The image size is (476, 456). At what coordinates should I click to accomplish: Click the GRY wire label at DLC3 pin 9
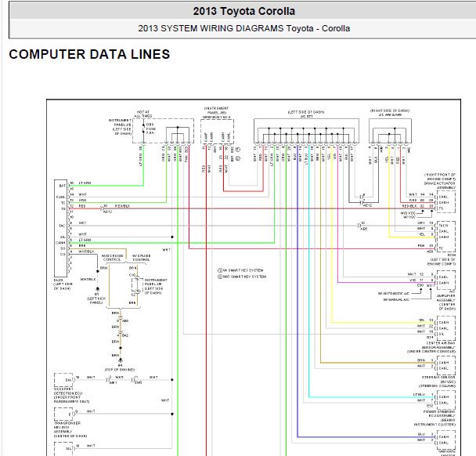pyautogui.click(x=82, y=223)
